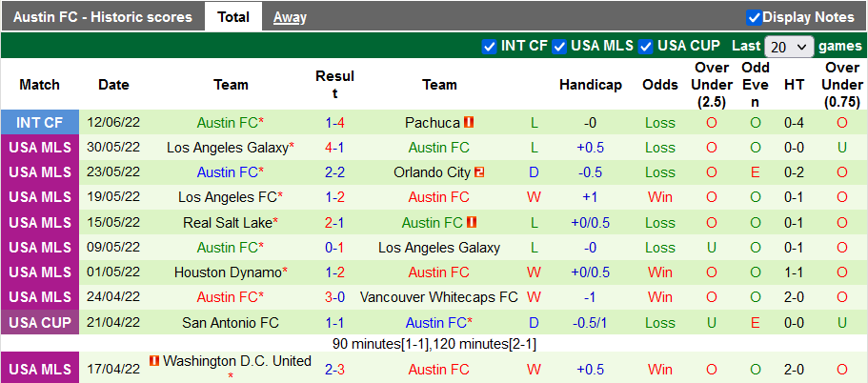Uncheck the USA MLS filter checkbox

tap(560, 46)
